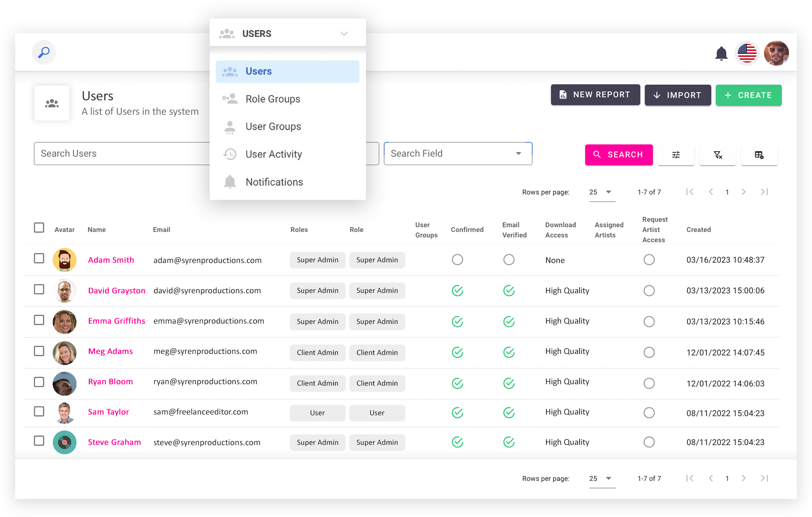
Task: Open the filter settings sliders icon
Action: [x=676, y=155]
